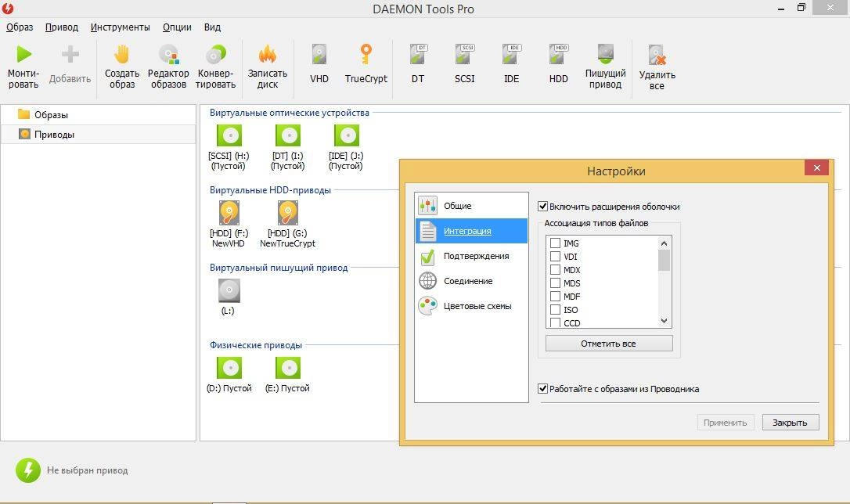The width and height of the screenshot is (850, 504).
Task: Minimize the DAEMON Tools Pro window
Action: pyautogui.click(x=781, y=9)
